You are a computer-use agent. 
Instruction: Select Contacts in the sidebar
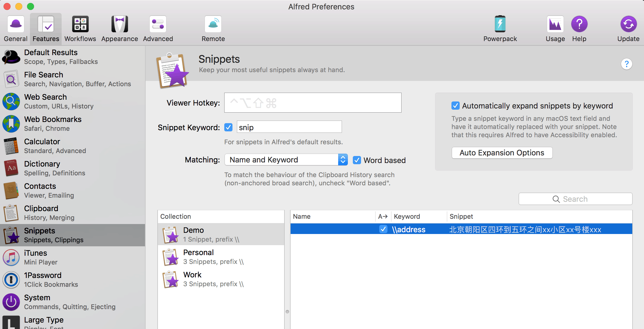click(x=73, y=191)
